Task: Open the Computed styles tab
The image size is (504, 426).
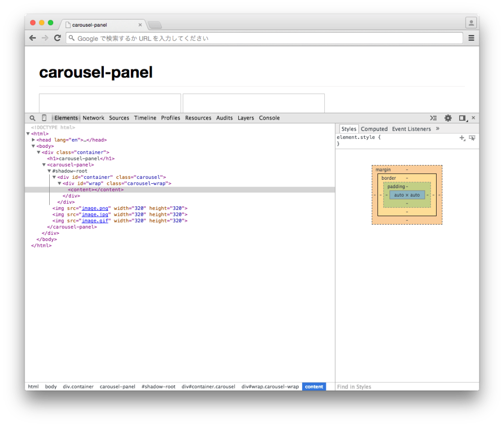Action: pos(374,129)
